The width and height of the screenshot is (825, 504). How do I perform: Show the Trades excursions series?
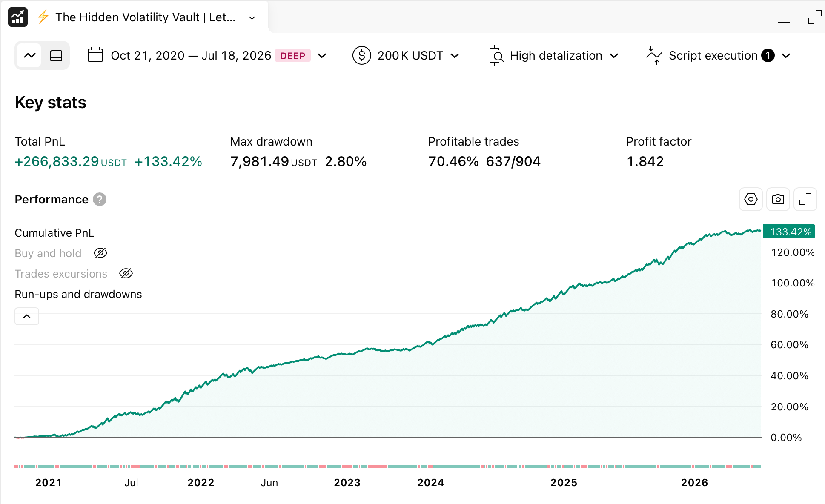pyautogui.click(x=126, y=274)
